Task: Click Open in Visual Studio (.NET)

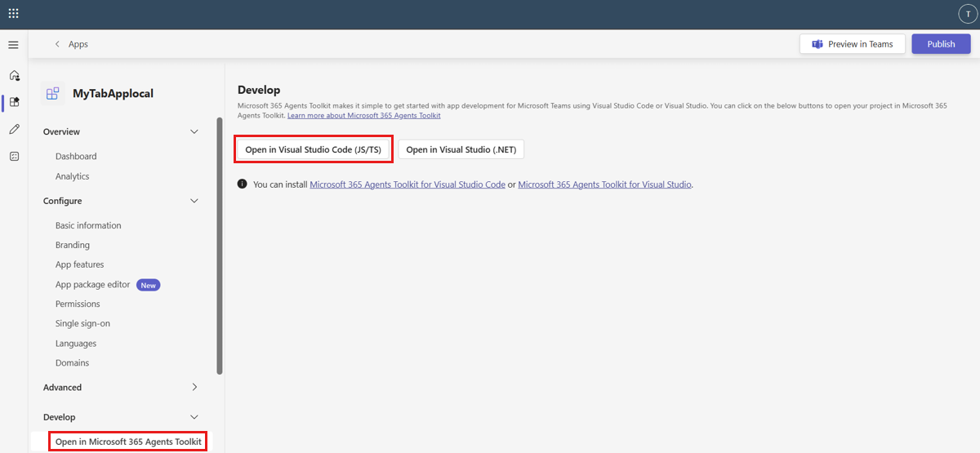Action: 461,150
